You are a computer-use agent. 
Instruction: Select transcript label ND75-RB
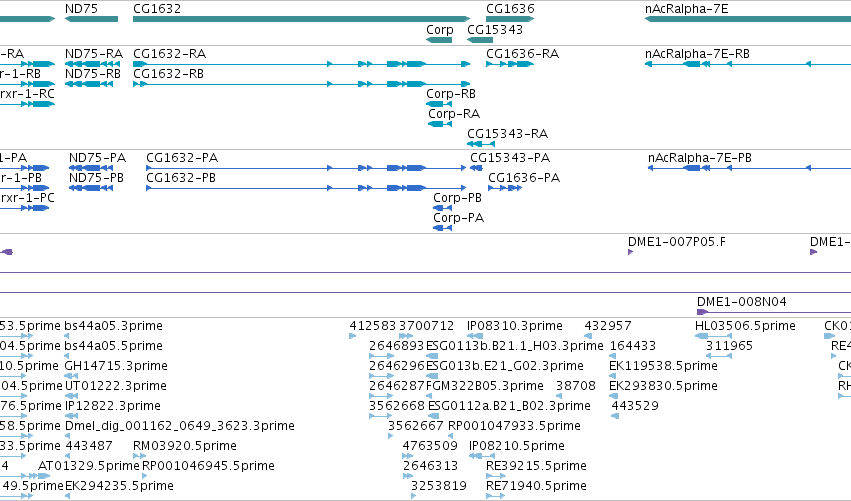coord(93,73)
